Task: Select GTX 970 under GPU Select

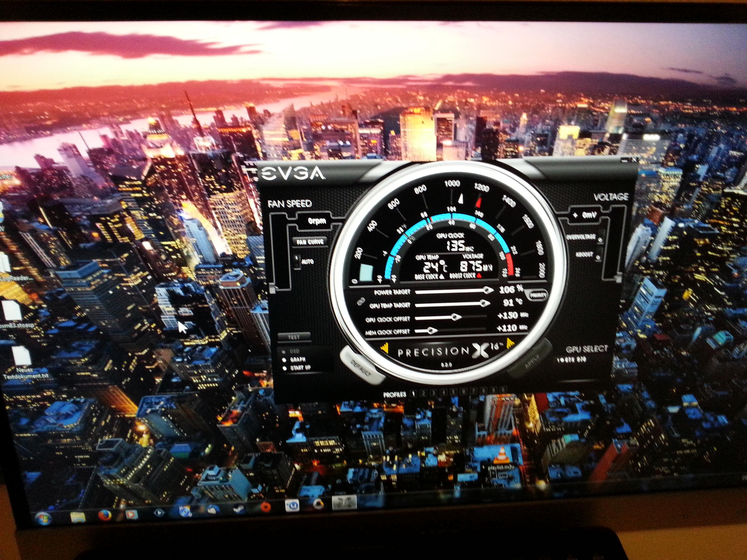Action: pos(571,360)
